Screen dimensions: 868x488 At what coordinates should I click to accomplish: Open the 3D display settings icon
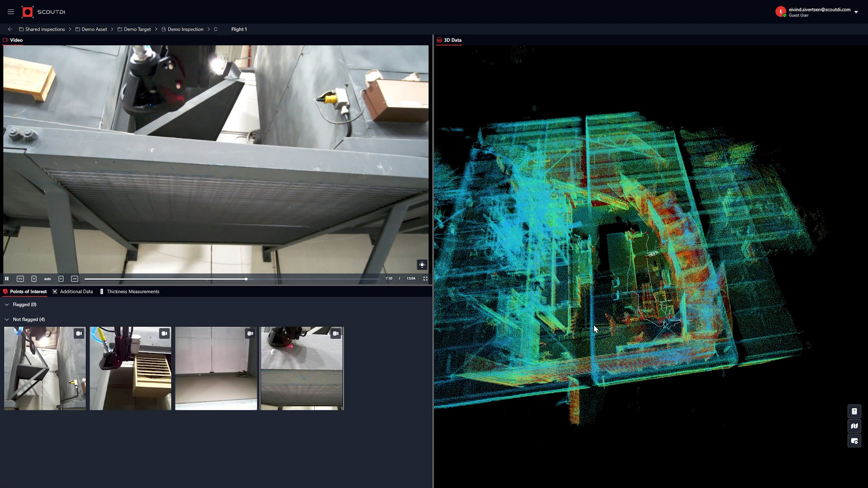point(854,441)
